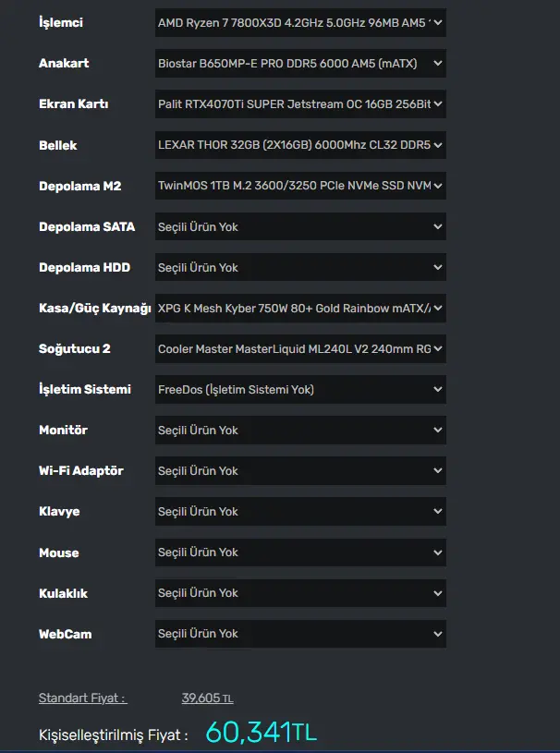Open the Anakart motherboard dropdown
The width and height of the screenshot is (560, 753).
tap(300, 64)
